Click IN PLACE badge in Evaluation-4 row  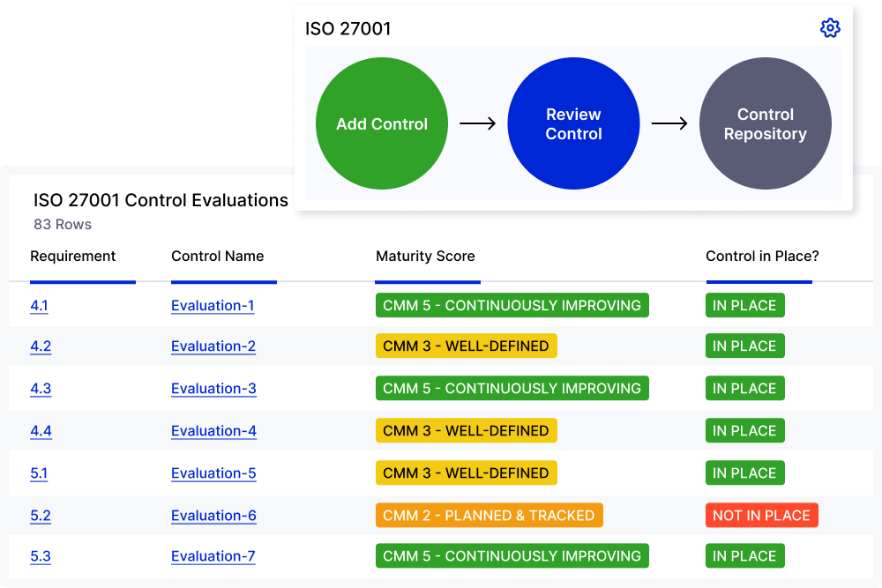click(744, 430)
